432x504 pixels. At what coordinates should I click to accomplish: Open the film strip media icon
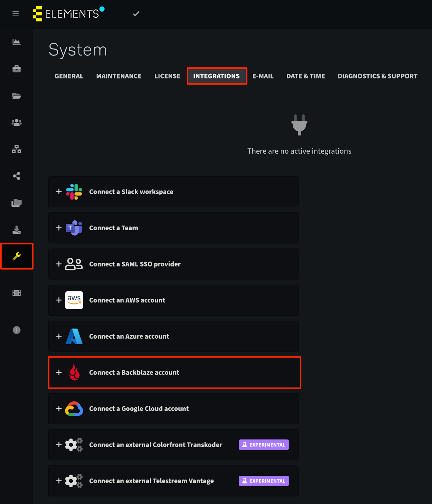pos(16,293)
